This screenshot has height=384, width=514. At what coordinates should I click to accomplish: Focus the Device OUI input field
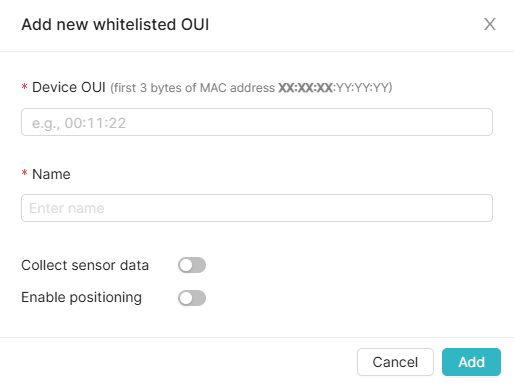click(257, 122)
